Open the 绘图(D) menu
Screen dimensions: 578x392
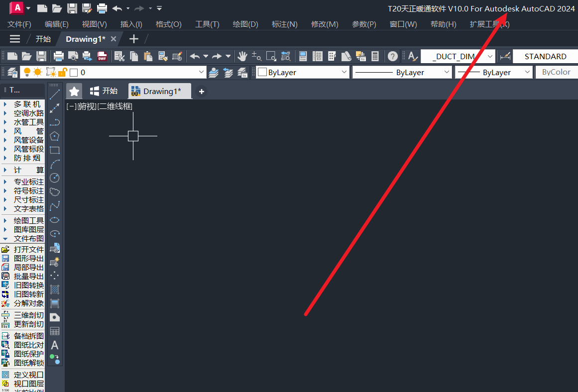point(245,24)
